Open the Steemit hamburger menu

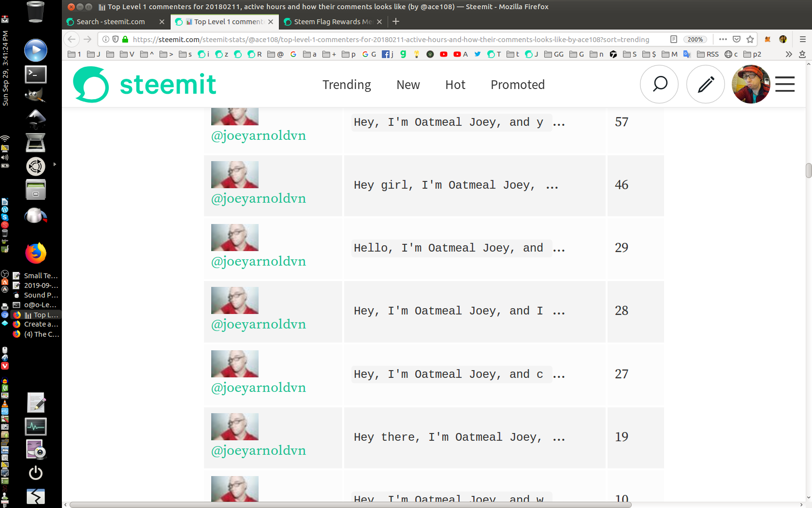(785, 84)
